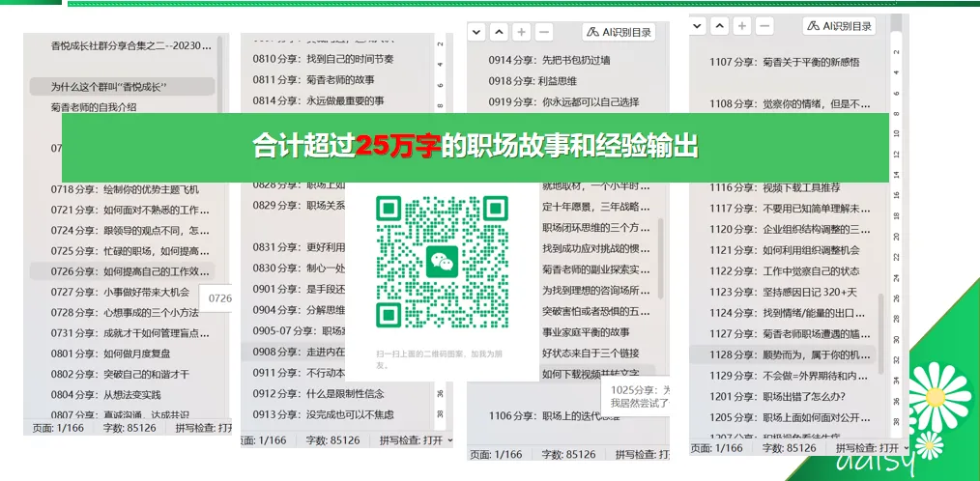Click the up chevron above 1107 分享
This screenshot has height=481, width=980.
pyautogui.click(x=719, y=26)
